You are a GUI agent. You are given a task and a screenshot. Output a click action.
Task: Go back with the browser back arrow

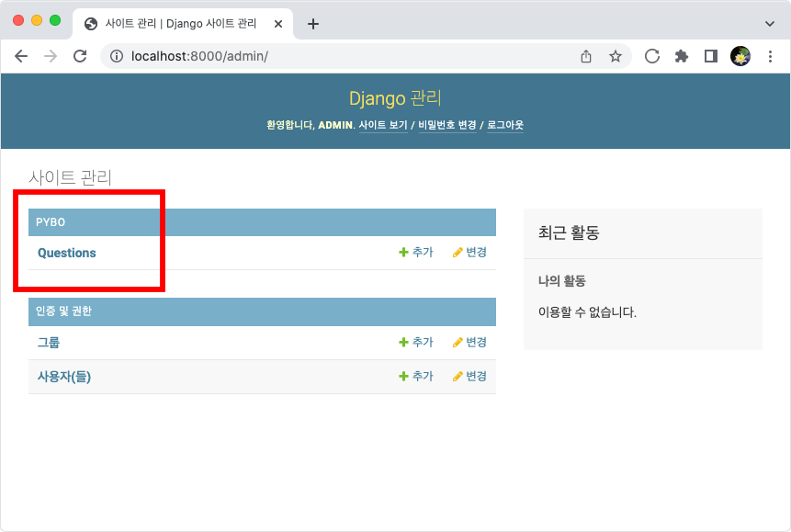coord(21,56)
